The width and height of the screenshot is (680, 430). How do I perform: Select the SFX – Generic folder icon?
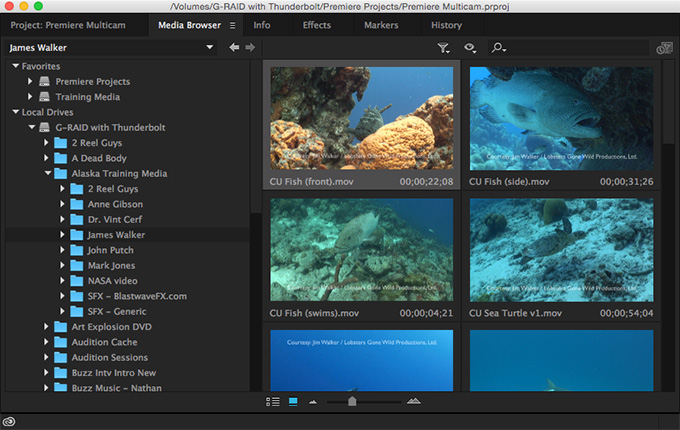click(x=77, y=311)
